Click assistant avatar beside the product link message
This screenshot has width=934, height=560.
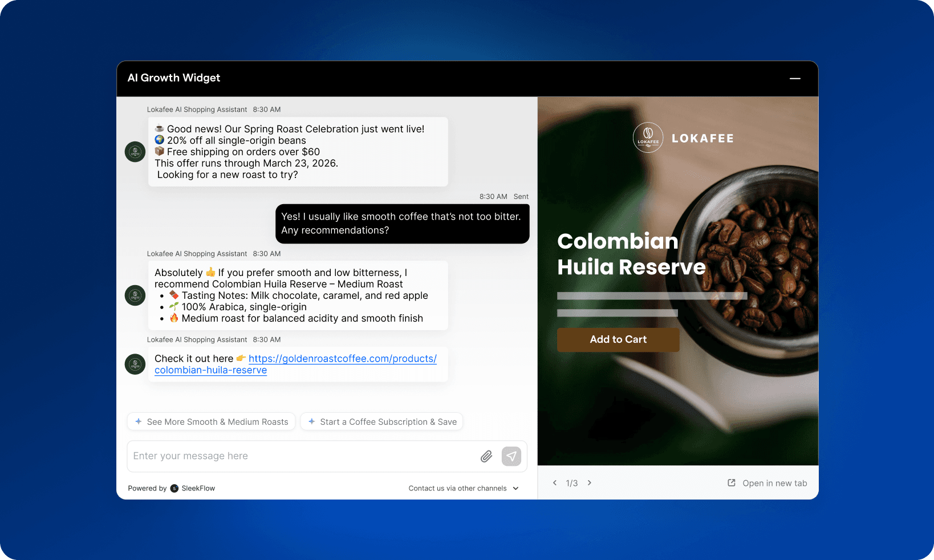(x=135, y=364)
